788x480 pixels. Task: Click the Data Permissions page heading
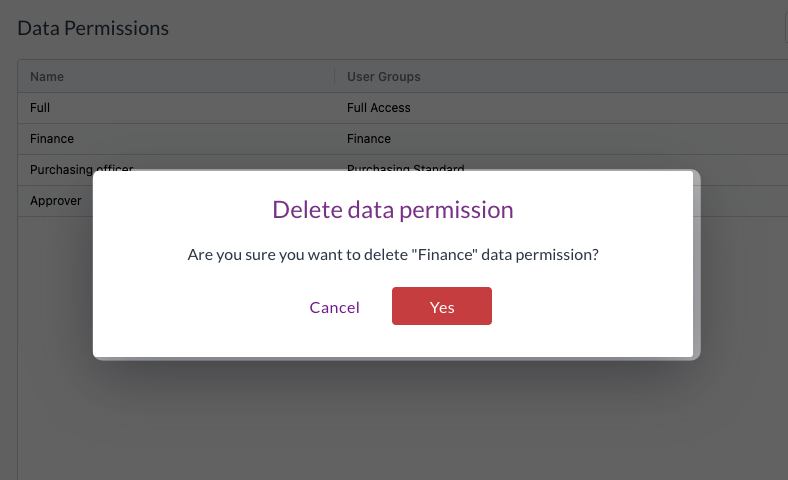pos(93,28)
